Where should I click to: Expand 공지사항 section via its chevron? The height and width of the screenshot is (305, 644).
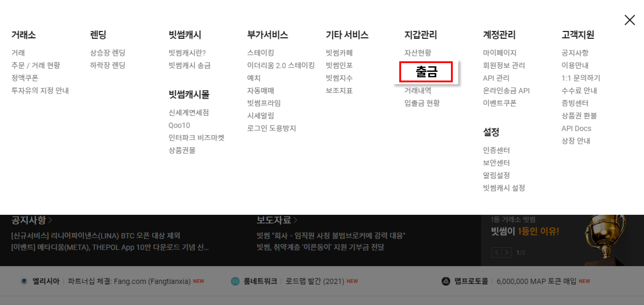point(50,220)
